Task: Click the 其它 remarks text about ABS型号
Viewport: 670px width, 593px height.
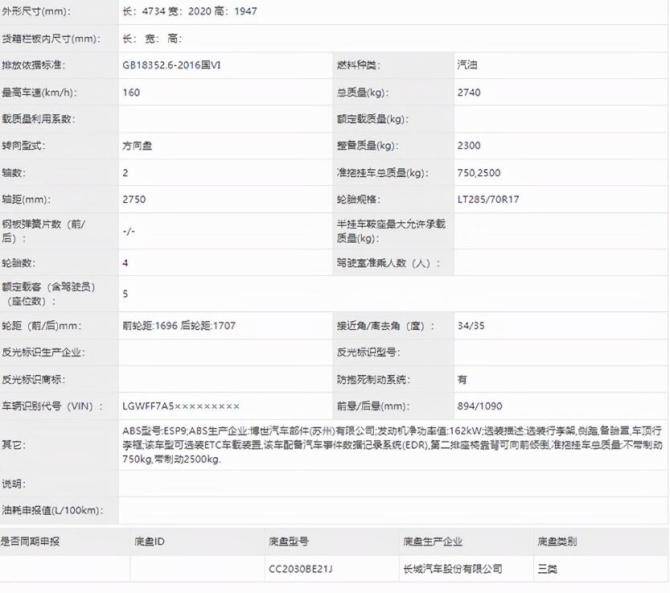Action: click(x=392, y=445)
